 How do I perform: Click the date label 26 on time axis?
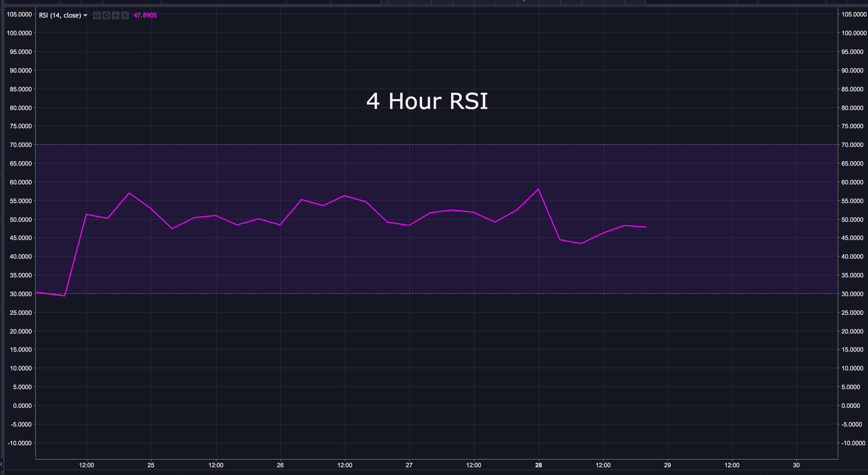tap(280, 465)
